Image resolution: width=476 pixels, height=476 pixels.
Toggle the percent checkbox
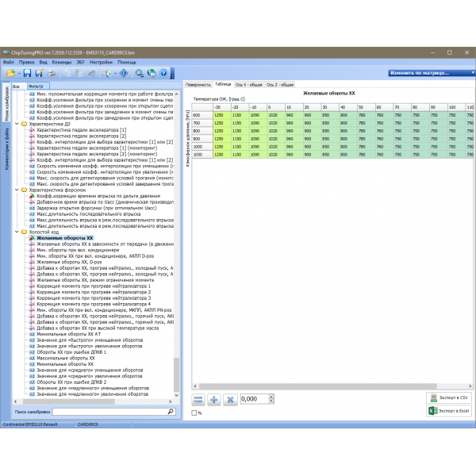tap(195, 413)
